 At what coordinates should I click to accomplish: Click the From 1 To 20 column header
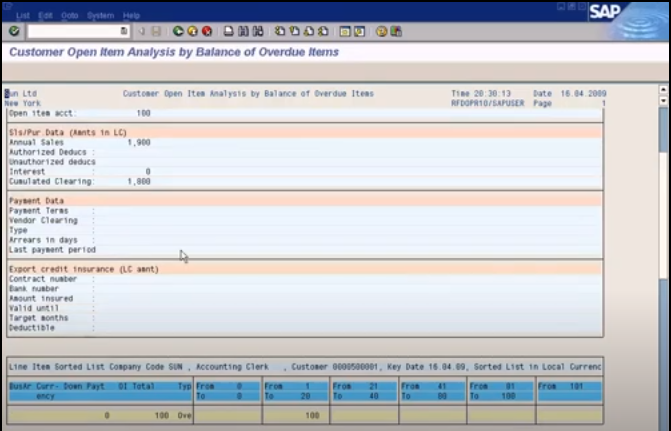296,391
